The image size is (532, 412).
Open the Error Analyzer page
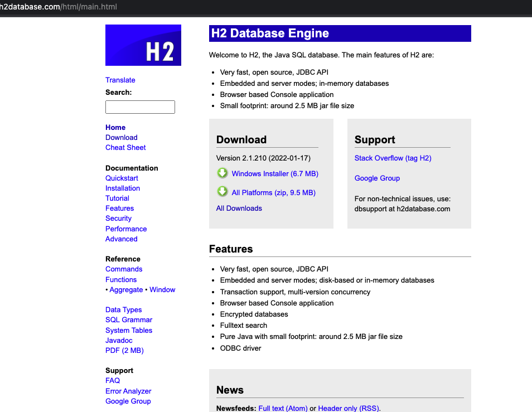click(x=128, y=391)
